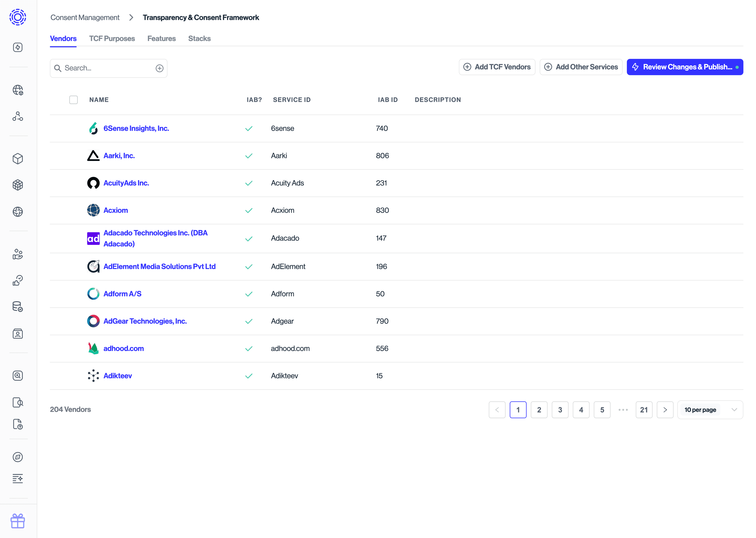Viewport: 756px width, 538px height.
Task: Go to page 5 of the vendor list
Action: coord(602,410)
